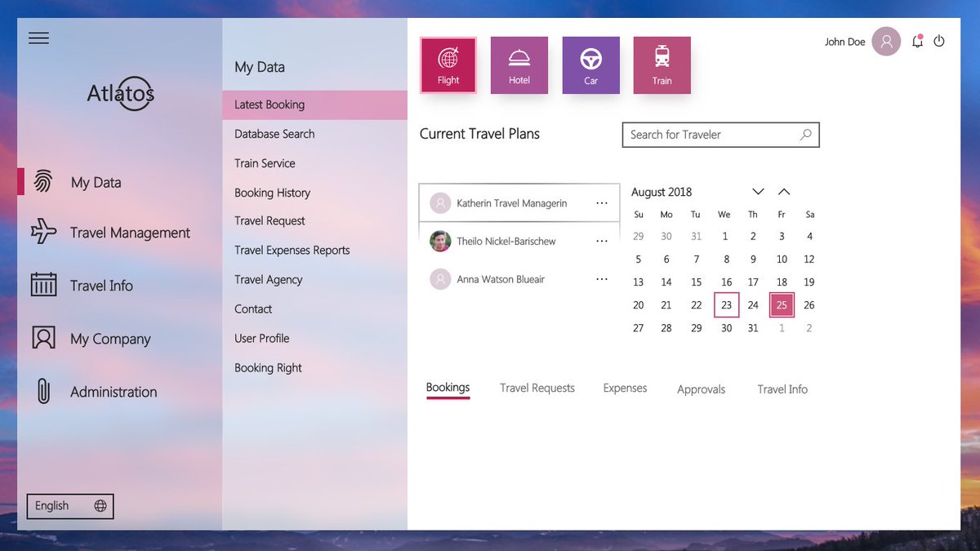Open the hamburger menu icon
The width and height of the screenshot is (980, 551).
click(38, 38)
